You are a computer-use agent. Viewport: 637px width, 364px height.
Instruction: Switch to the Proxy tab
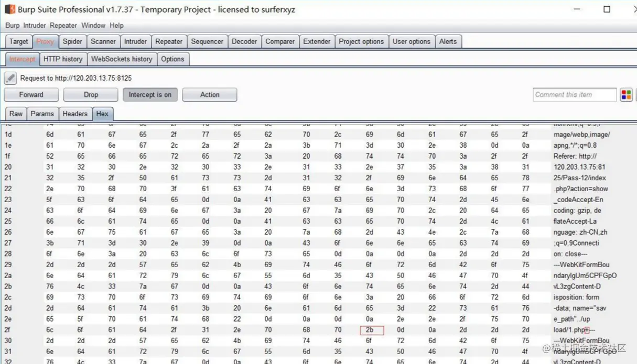click(45, 41)
